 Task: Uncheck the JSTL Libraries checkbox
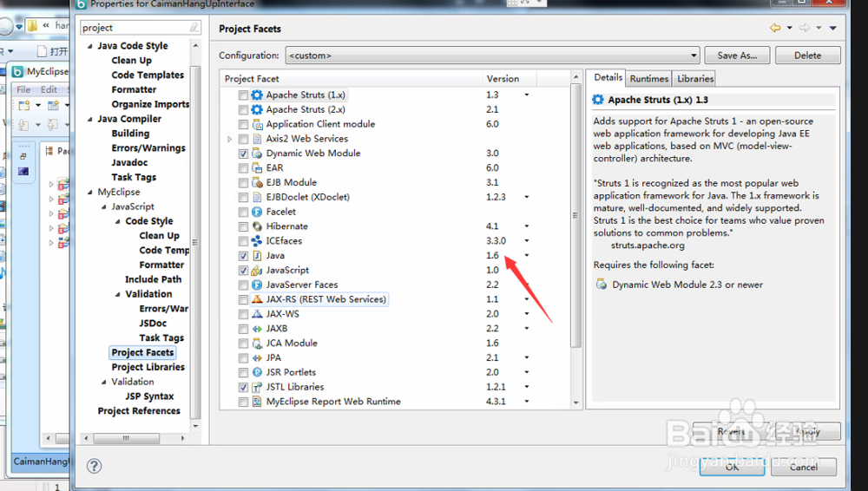[243, 387]
